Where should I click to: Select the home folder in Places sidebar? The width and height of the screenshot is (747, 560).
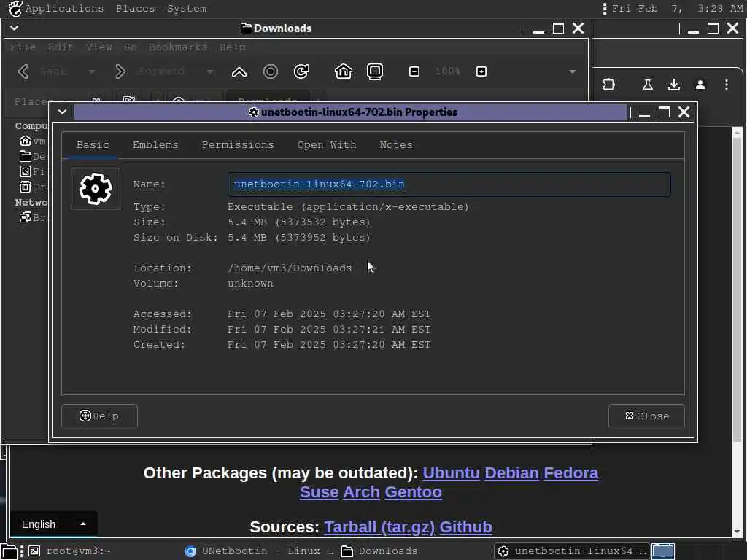click(32, 141)
